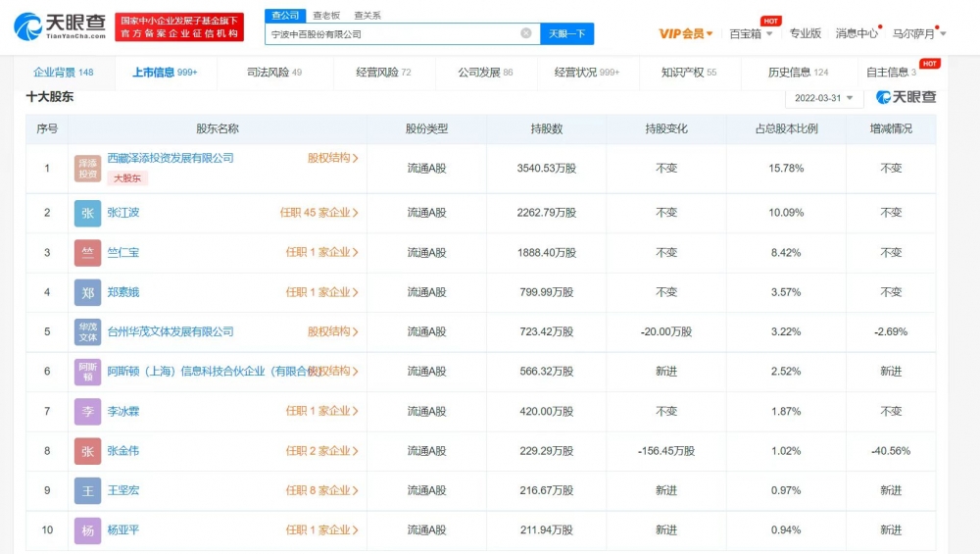
Task: Click the 竺 avatar for 竺仁宝
Action: [x=87, y=253]
